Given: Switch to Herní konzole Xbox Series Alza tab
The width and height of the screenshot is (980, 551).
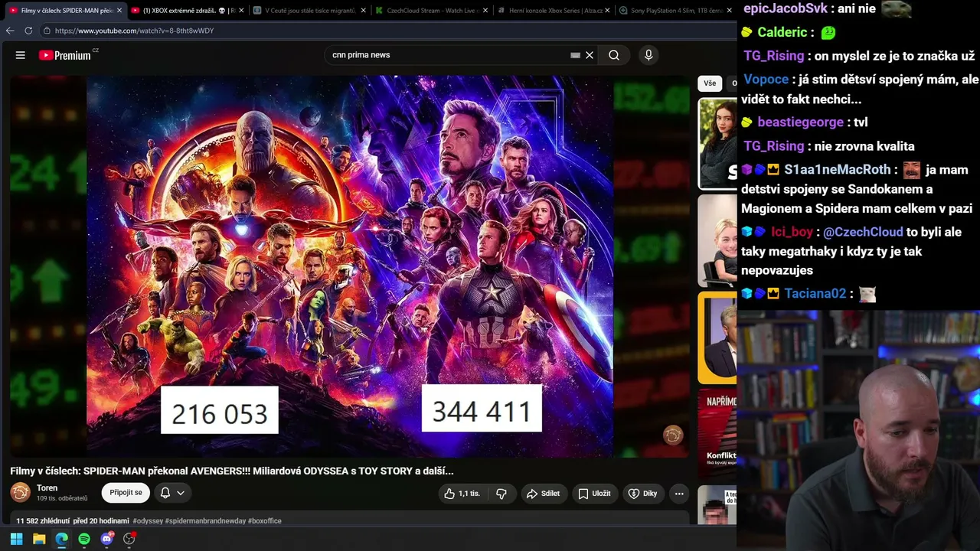Looking at the screenshot, I should click(x=554, y=11).
